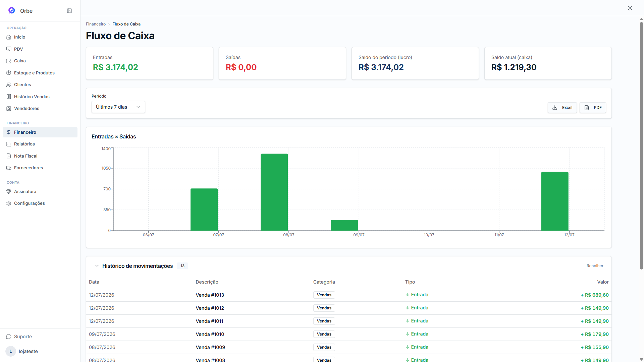Collapse Histórico de movimentações chevron
Viewport: 644px width, 362px height.
(x=97, y=266)
